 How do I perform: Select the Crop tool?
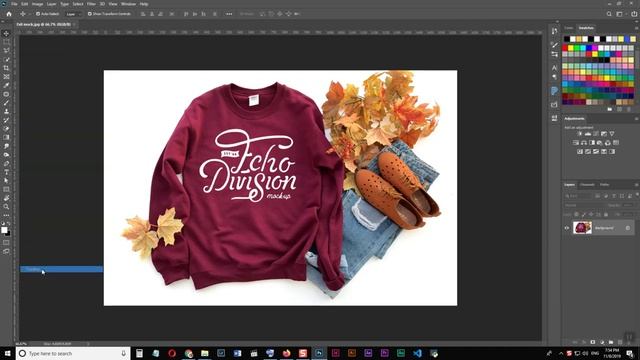pyautogui.click(x=6, y=68)
